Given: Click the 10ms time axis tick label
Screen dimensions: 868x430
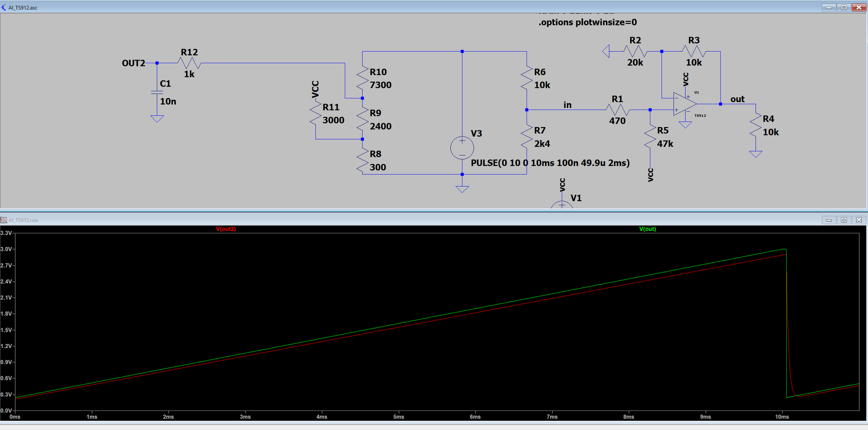Looking at the screenshot, I should coord(782,417).
